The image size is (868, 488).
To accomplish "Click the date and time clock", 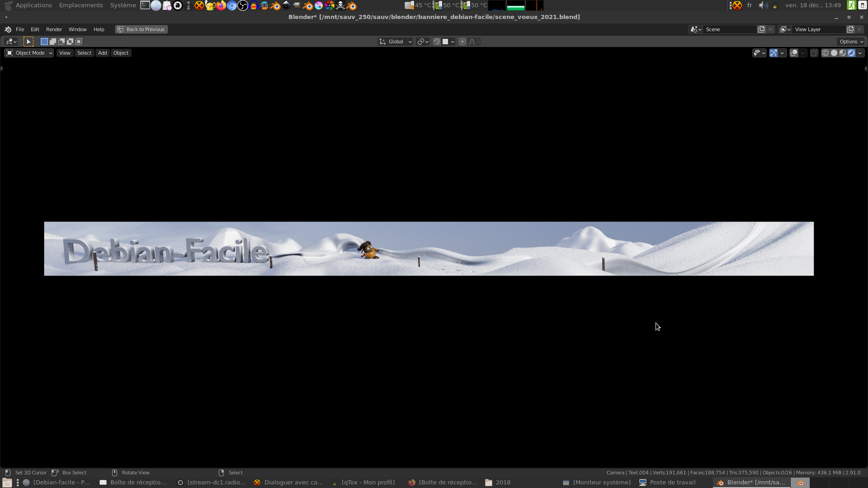I will pos(813,5).
